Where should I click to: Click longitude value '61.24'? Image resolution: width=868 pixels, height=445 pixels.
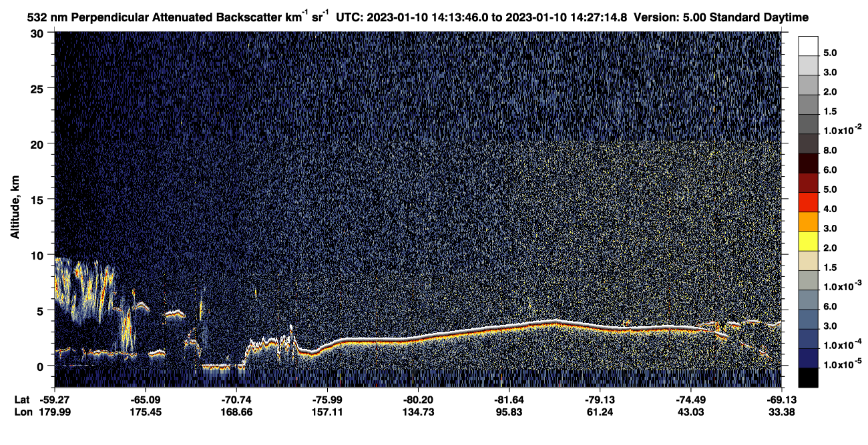(600, 412)
